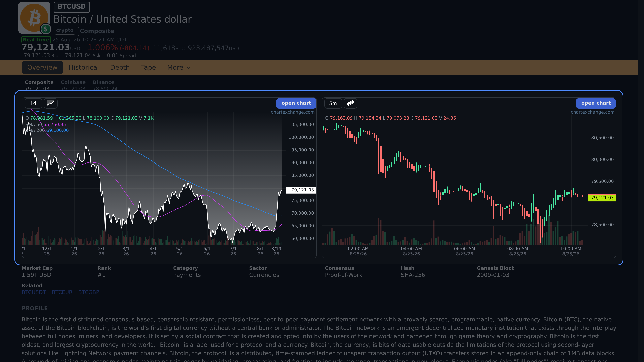Click the Composite tag under title
The image size is (644, 362).
97,31
